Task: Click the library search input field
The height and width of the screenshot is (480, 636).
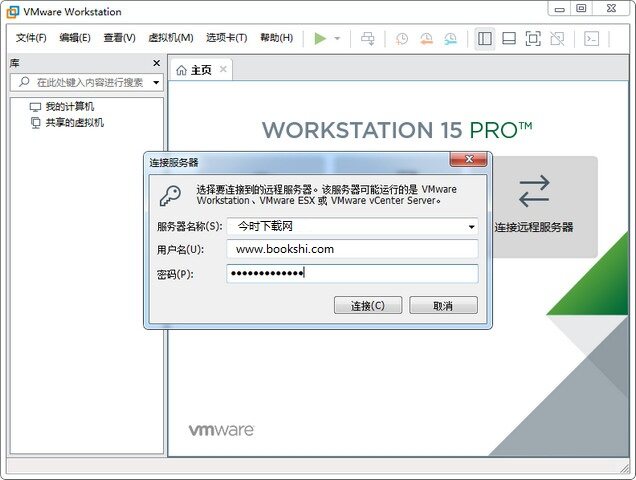Action: tap(86, 82)
